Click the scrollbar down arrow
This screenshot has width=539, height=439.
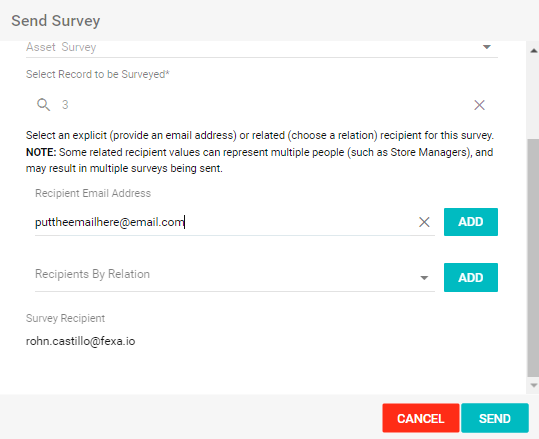534,386
